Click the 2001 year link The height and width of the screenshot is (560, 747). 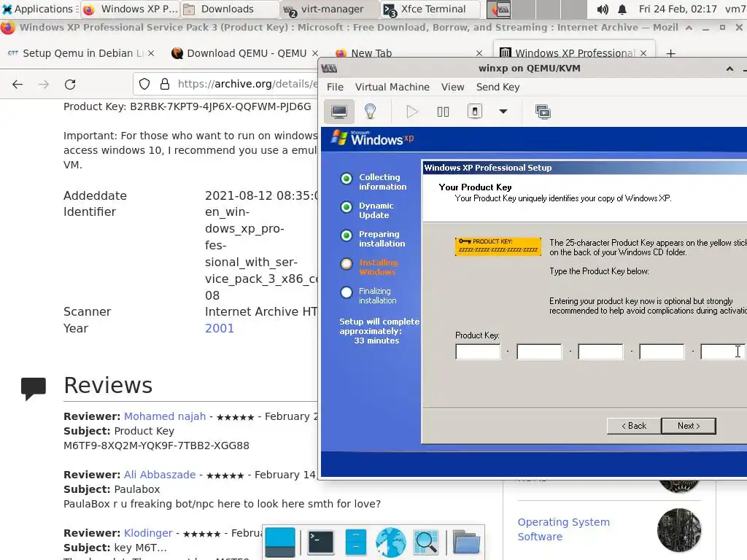coord(220,329)
